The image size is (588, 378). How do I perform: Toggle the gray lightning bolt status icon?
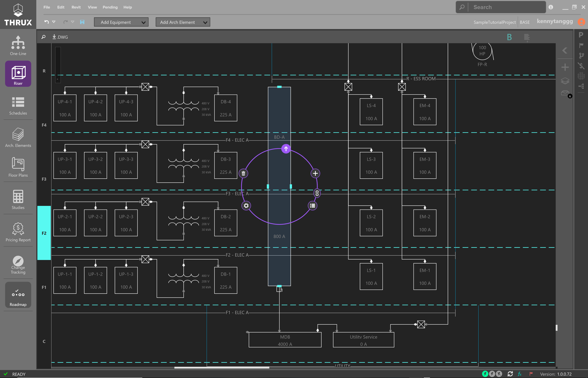click(492, 374)
